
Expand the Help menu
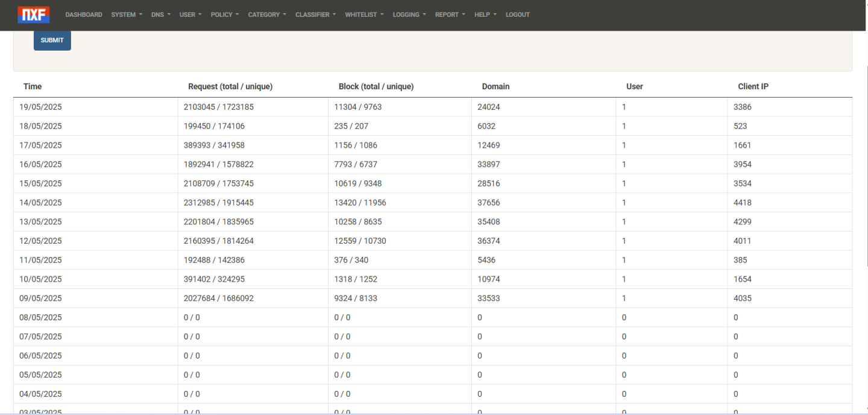click(x=485, y=14)
